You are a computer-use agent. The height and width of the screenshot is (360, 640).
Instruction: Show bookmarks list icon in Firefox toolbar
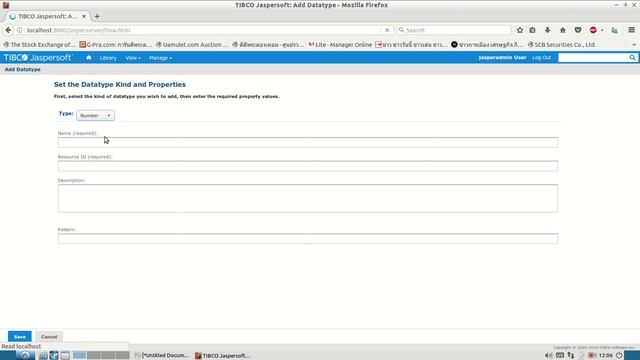[x=532, y=30]
